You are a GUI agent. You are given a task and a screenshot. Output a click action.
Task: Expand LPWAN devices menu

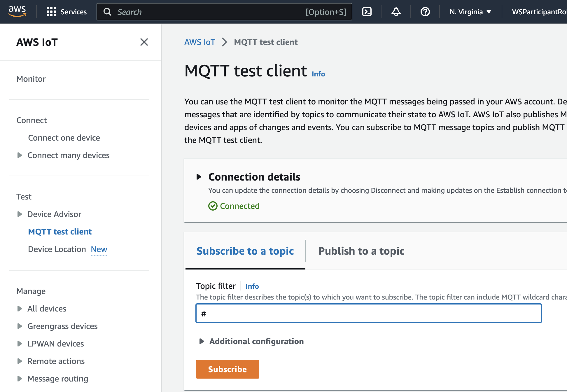pos(20,344)
